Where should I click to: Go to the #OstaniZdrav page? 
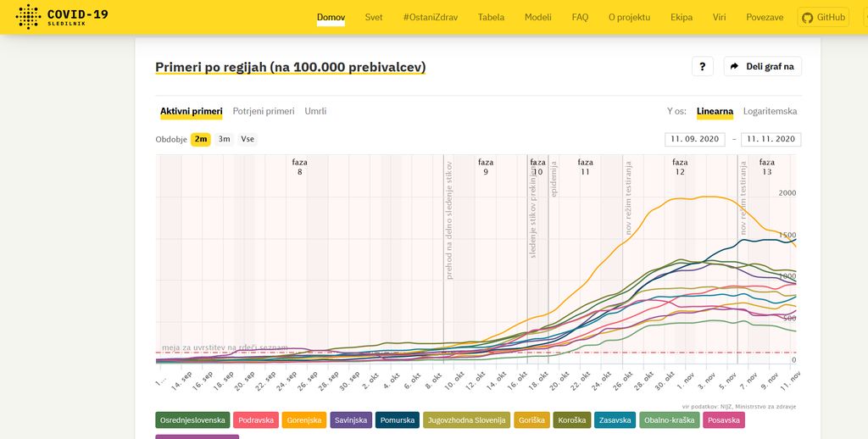[x=430, y=17]
